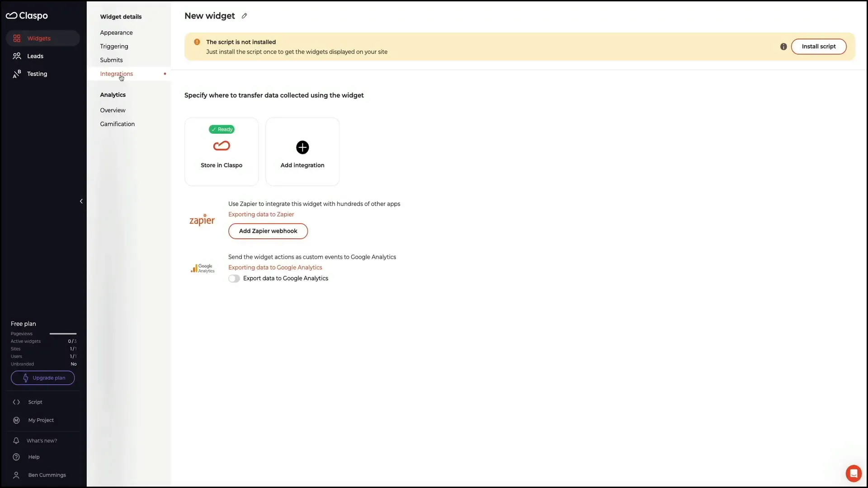The image size is (868, 488).
Task: Click the A/B Testing icon
Action: [x=17, y=74]
